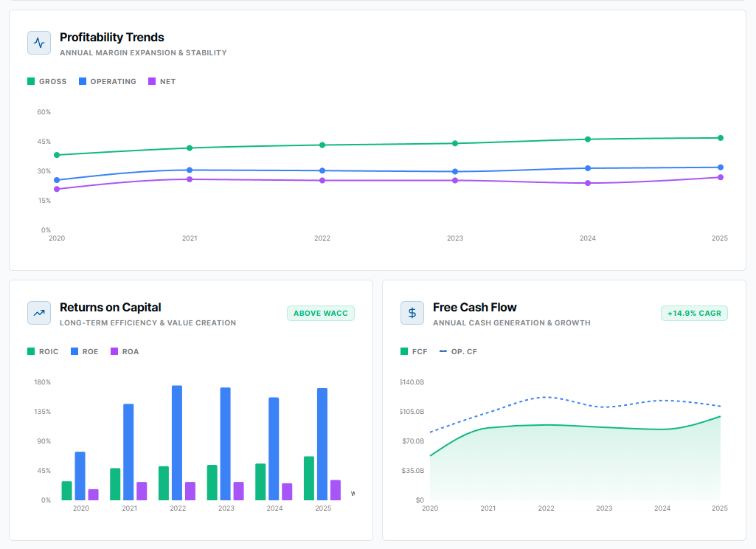Click the +14.9% CAGR badge

[x=694, y=314]
